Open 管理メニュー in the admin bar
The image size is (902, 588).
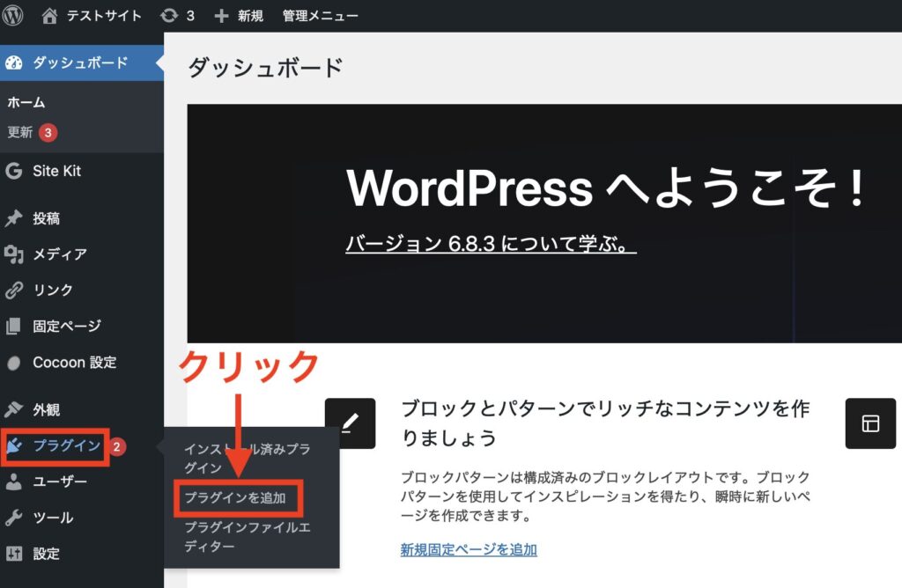320,16
